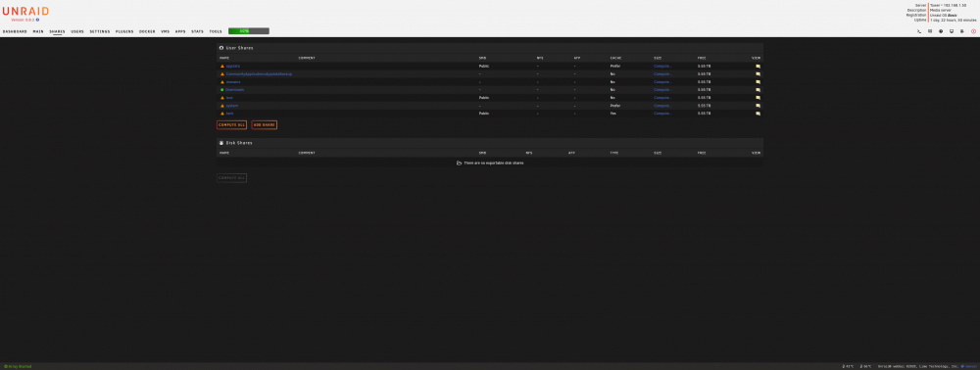Select the Shares tab
Screen dimensions: 980x370
pyautogui.click(x=57, y=31)
